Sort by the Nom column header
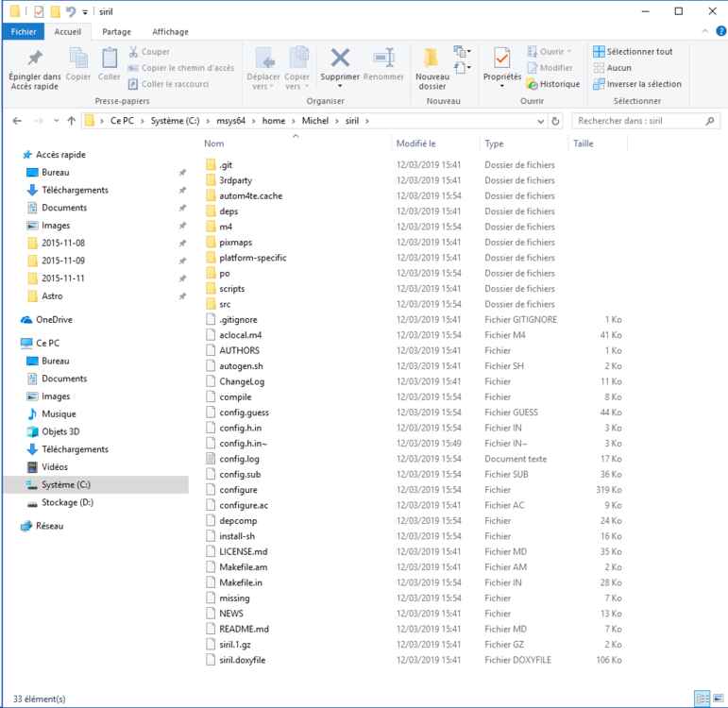The width and height of the screenshot is (728, 708). (x=296, y=143)
